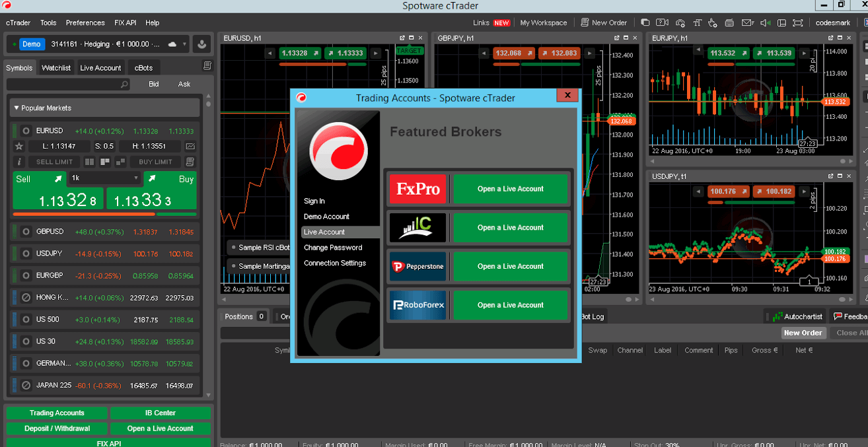
Task: Click the BUY LIMIT button
Action: (x=155, y=162)
